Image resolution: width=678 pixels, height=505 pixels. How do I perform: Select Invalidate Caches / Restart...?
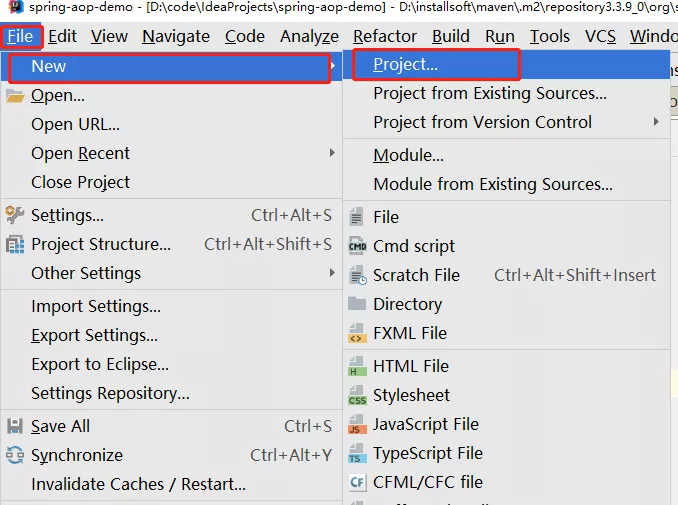click(138, 484)
